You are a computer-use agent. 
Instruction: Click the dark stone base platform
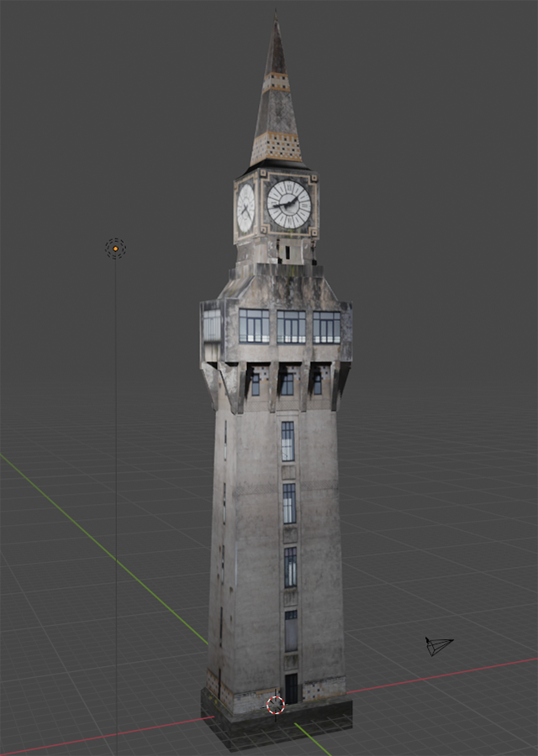click(x=319, y=719)
